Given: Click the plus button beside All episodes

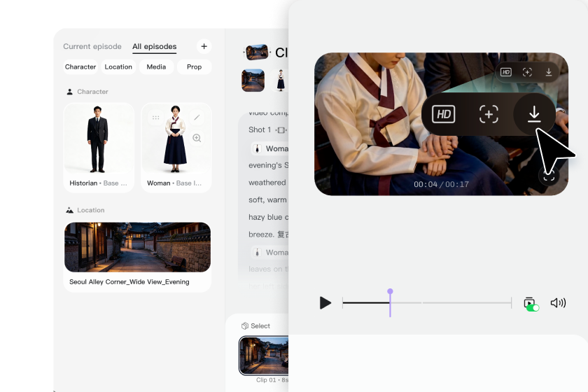Looking at the screenshot, I should pos(204,46).
